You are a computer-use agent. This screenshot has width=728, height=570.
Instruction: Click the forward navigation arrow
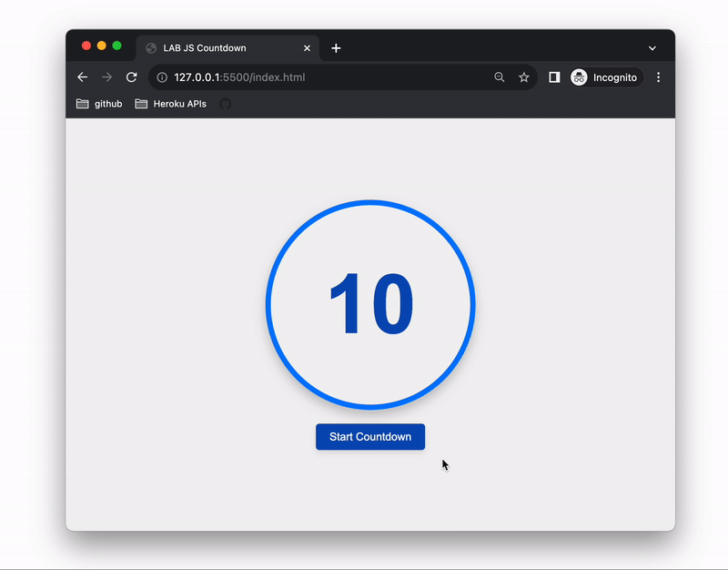[x=107, y=77]
